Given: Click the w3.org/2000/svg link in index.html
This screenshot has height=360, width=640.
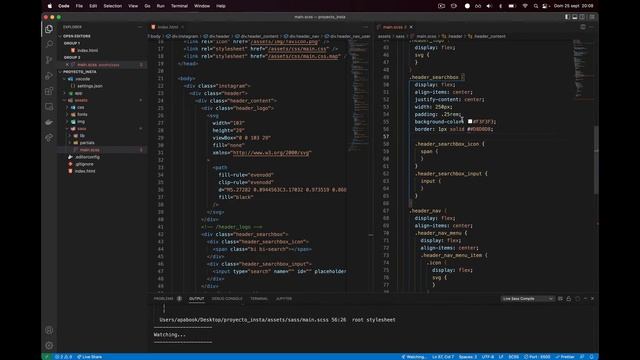Looking at the screenshot, I should [272, 153].
